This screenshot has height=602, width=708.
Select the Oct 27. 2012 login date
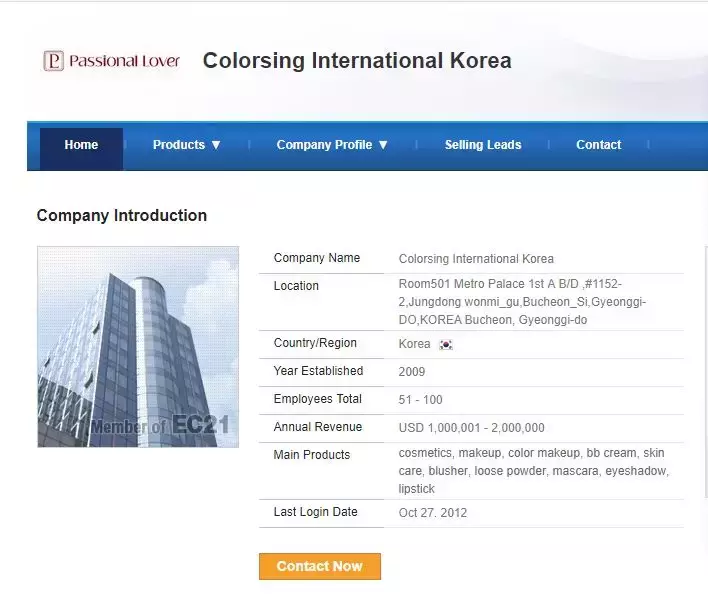click(x=433, y=513)
